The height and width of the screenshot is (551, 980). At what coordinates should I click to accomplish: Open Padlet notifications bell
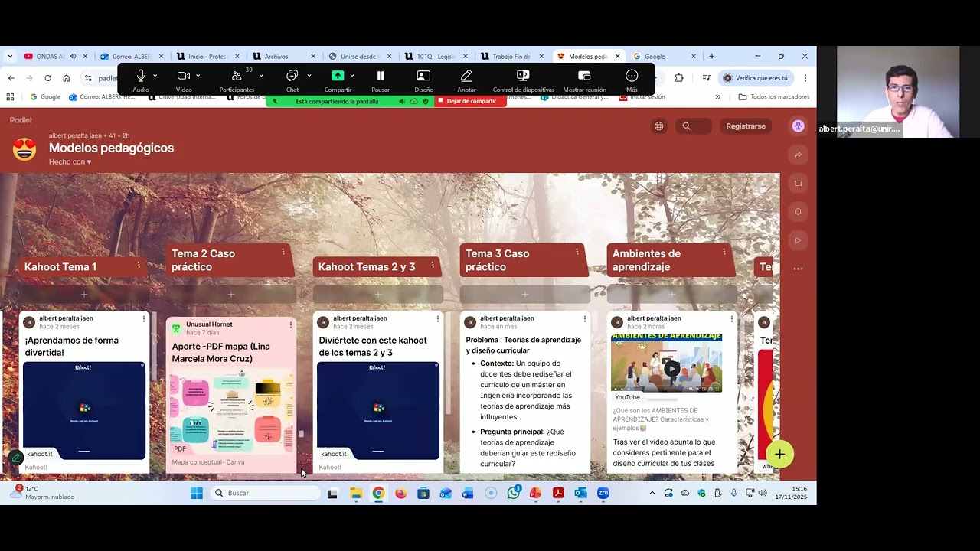(798, 211)
